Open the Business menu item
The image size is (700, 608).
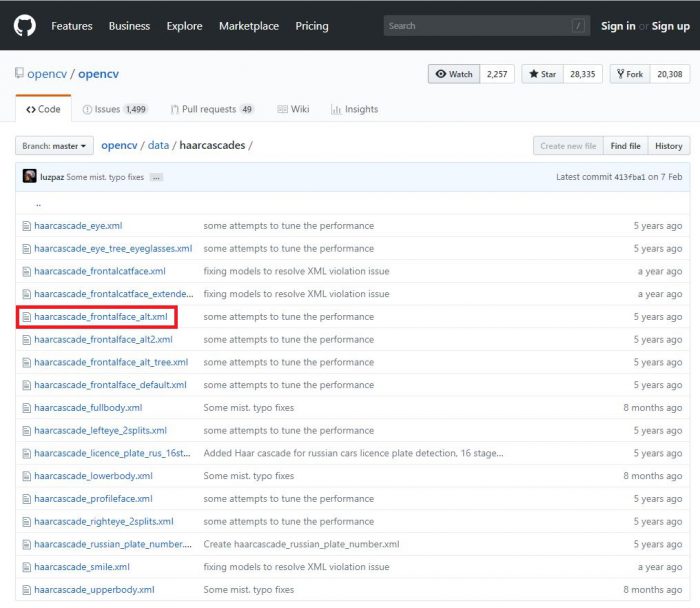pyautogui.click(x=129, y=26)
